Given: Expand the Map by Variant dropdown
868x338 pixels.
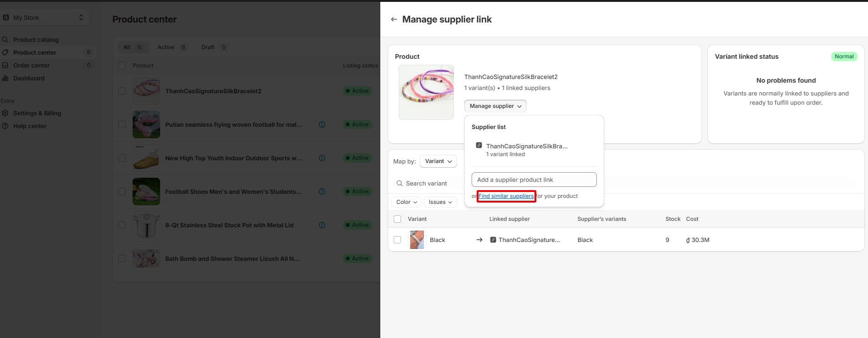Looking at the screenshot, I should coord(438,161).
